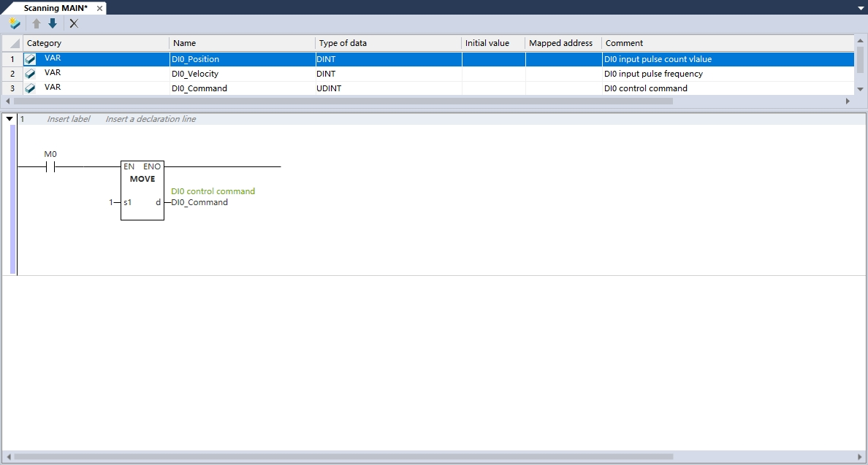Open the tab list dropdown arrow
The height and width of the screenshot is (465, 868).
860,8
